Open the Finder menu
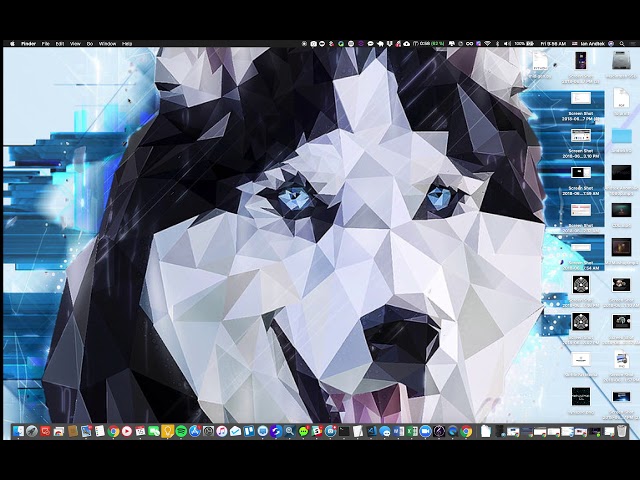 pyautogui.click(x=28, y=43)
